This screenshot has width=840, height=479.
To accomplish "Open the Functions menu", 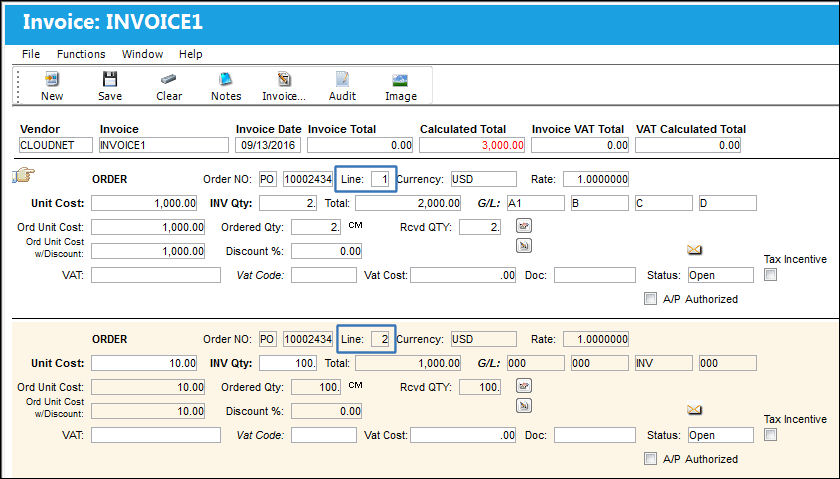I will tap(81, 54).
